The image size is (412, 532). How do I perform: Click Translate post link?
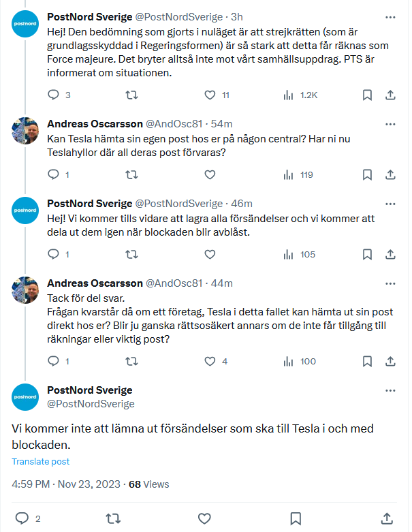click(x=41, y=461)
